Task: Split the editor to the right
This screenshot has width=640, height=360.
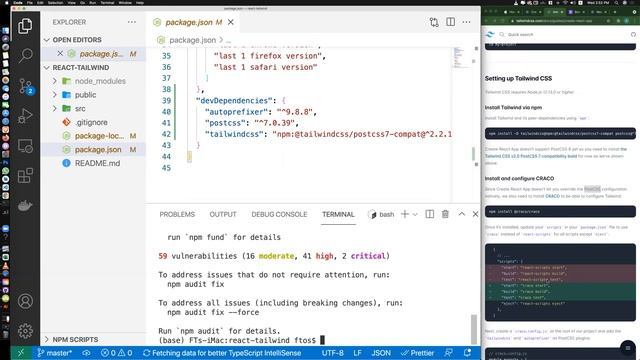Action: point(451,22)
